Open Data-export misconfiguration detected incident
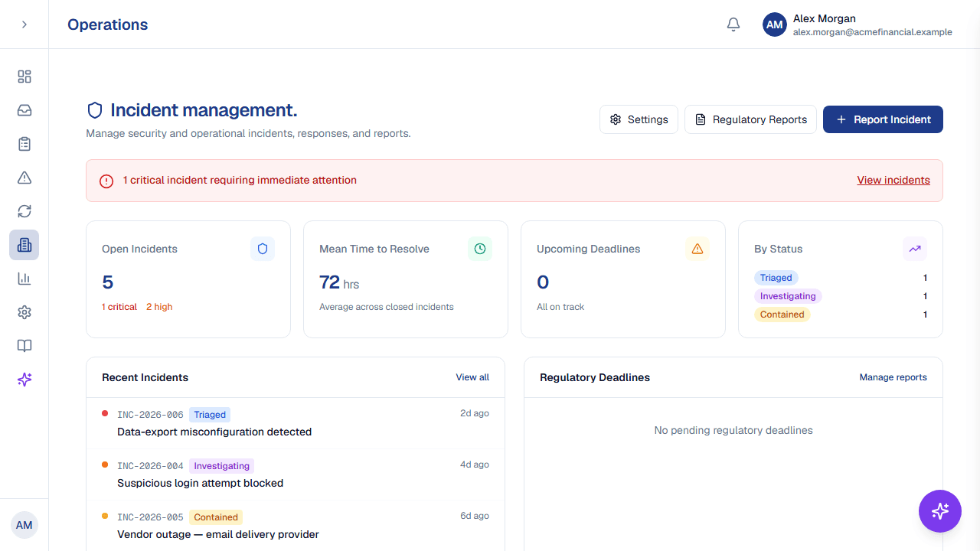The width and height of the screenshot is (980, 551). [x=214, y=432]
